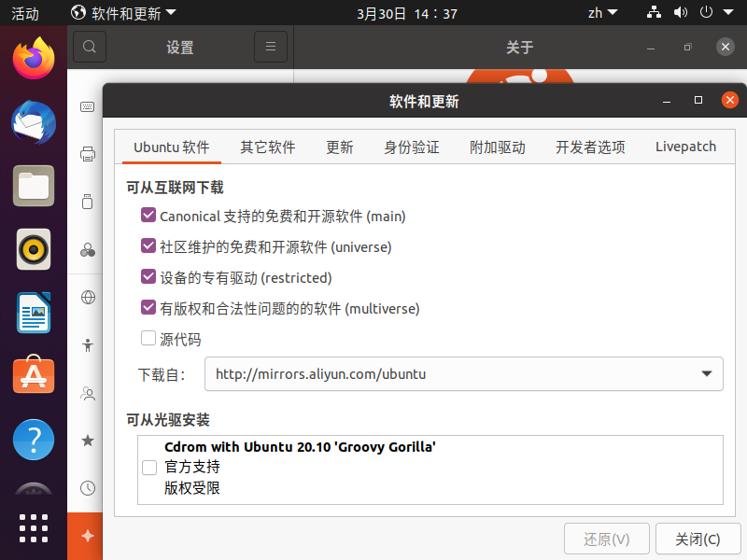The height and width of the screenshot is (560, 747).
Task: Click the volume speaker icon in top bar
Action: (681, 12)
